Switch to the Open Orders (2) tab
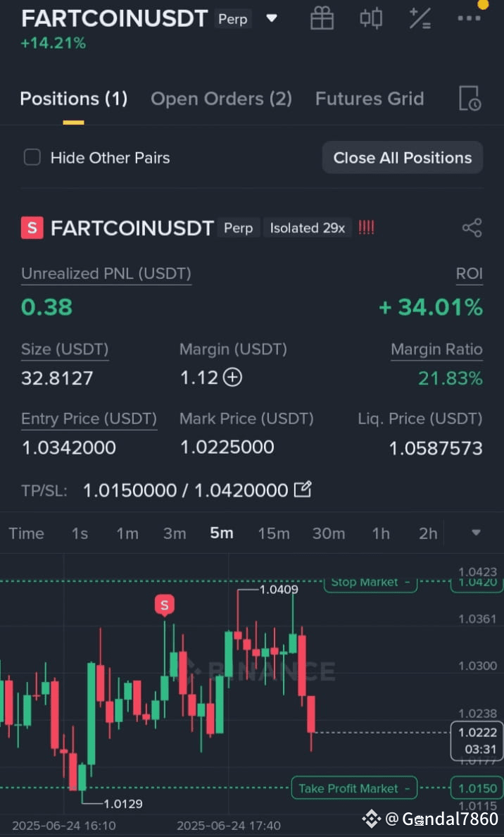 tap(221, 99)
